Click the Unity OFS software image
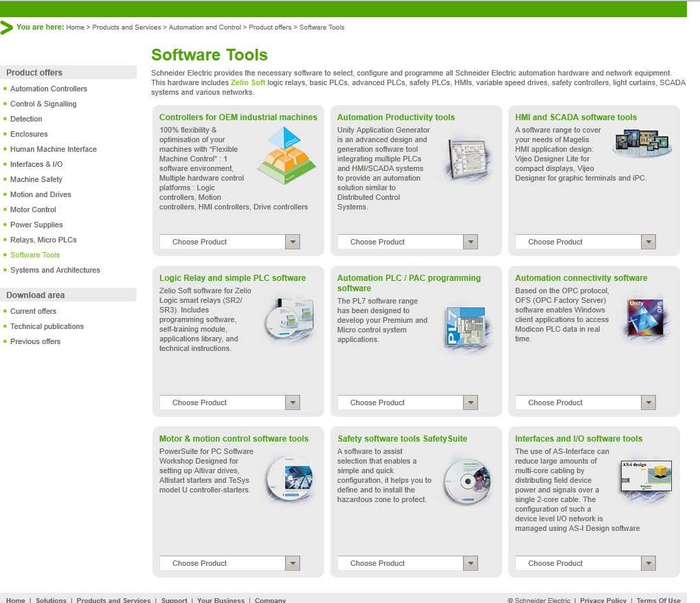 click(646, 318)
